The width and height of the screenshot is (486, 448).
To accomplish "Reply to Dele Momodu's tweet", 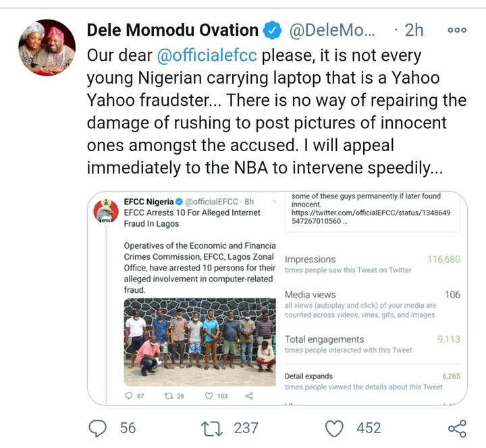I will (x=99, y=428).
